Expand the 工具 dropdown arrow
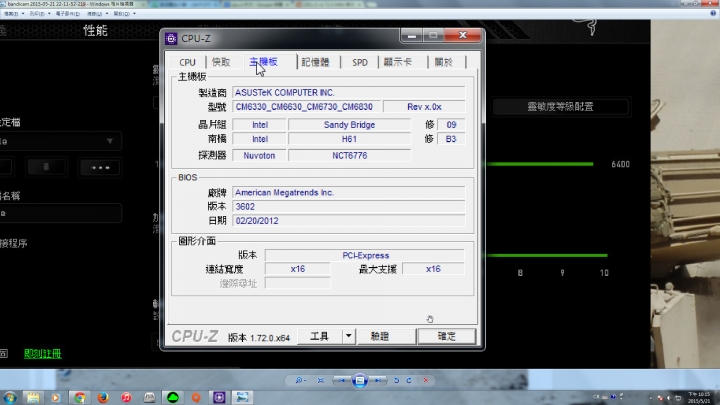 point(349,337)
